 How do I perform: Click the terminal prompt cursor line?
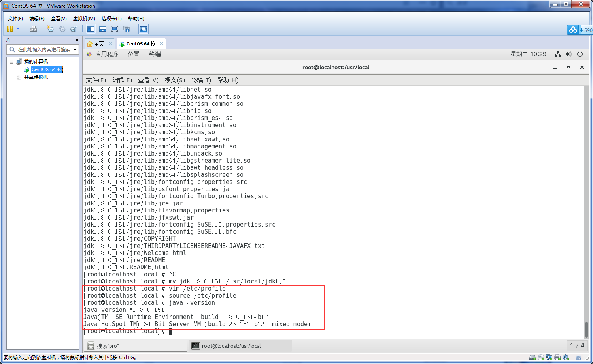pyautogui.click(x=128, y=331)
